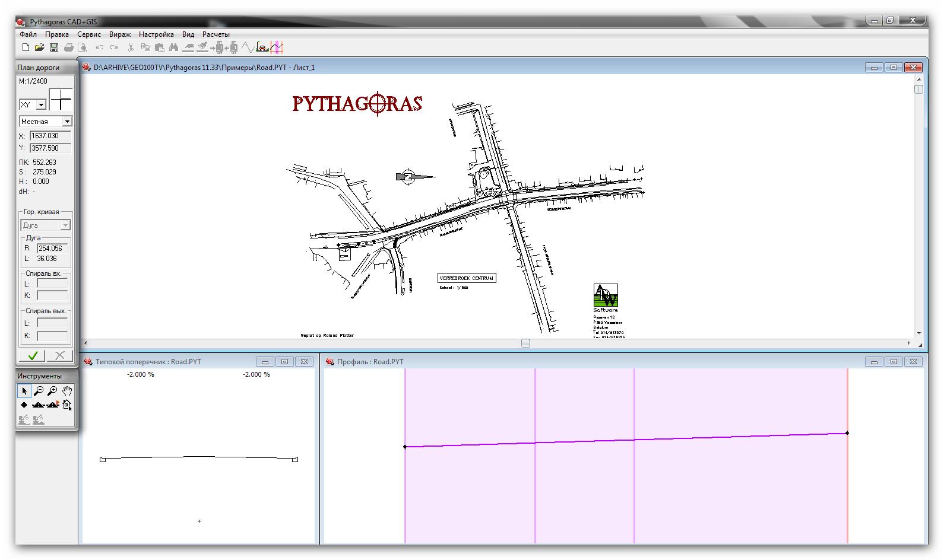Click the arc radius R field
The height and width of the screenshot is (560, 944).
pyautogui.click(x=52, y=249)
